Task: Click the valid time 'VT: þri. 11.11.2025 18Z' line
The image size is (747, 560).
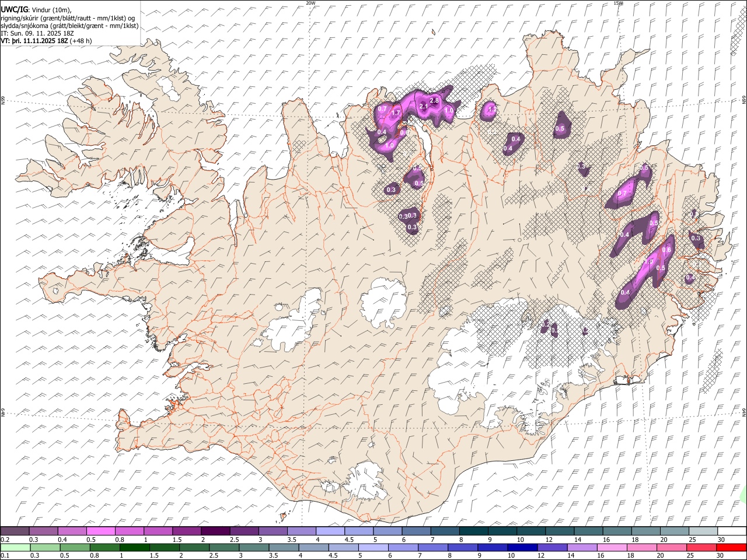Action: pos(35,41)
